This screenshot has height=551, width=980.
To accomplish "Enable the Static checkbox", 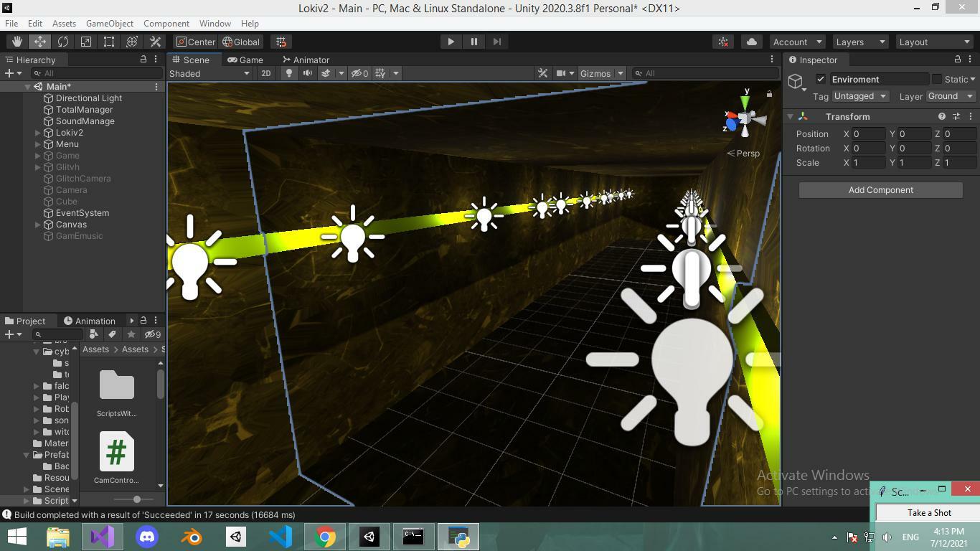I will tap(936, 79).
